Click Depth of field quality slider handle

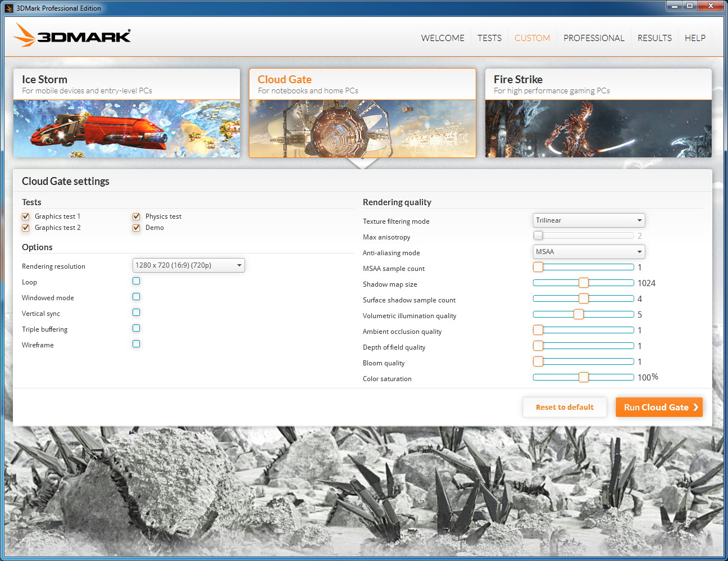[538, 346]
